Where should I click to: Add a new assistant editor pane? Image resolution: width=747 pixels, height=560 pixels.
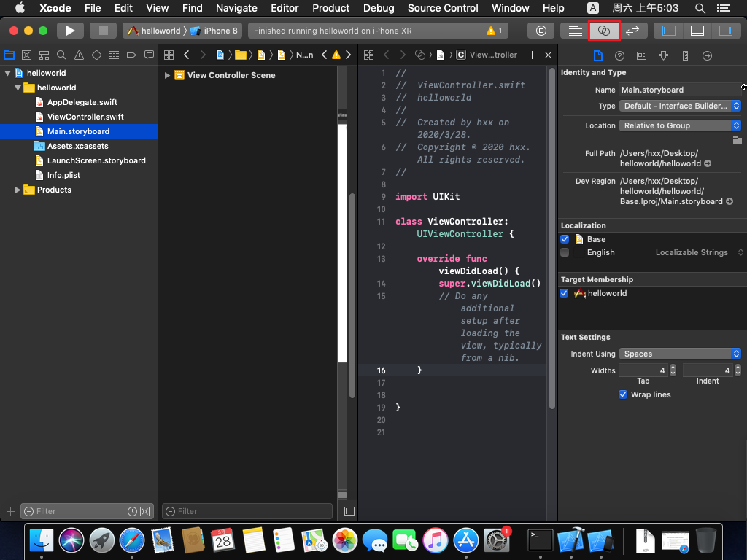coord(532,55)
